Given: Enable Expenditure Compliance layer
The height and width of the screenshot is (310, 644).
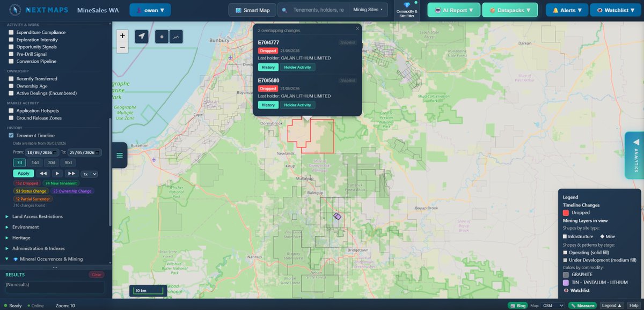Looking at the screenshot, I should pos(11,33).
